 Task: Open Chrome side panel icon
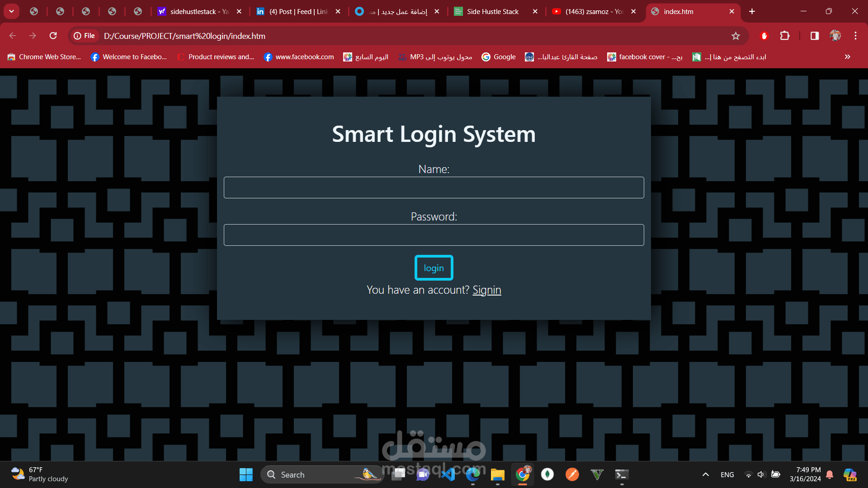[x=815, y=36]
